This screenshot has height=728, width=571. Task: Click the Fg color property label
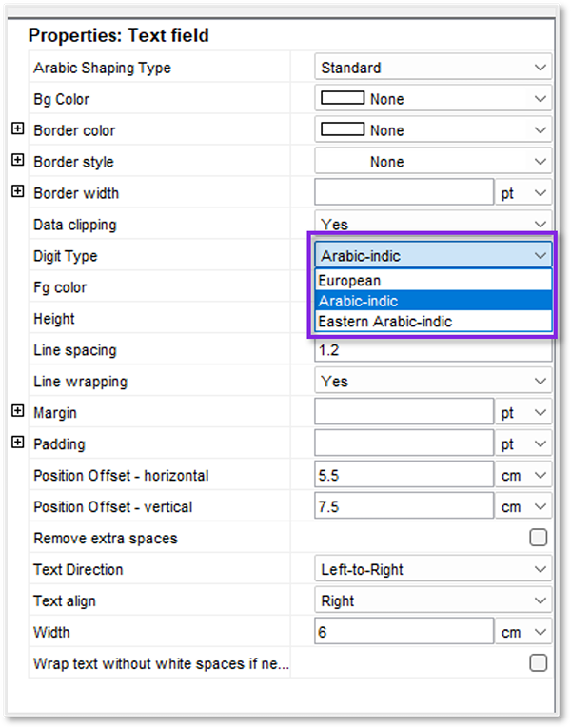pos(60,287)
